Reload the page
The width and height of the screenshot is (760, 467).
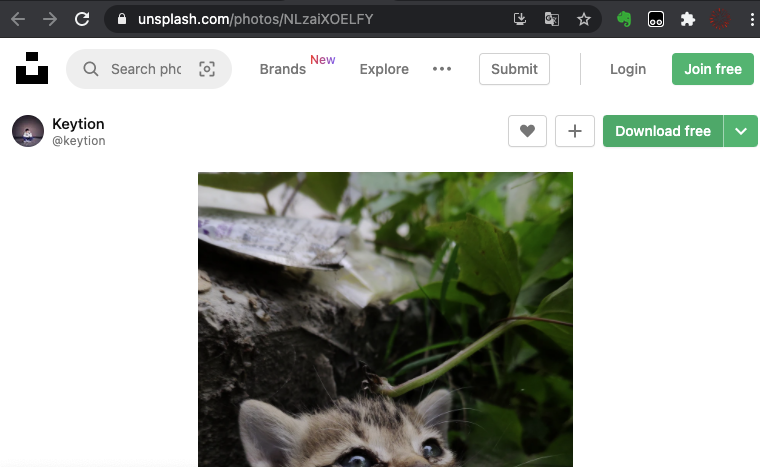click(x=82, y=19)
